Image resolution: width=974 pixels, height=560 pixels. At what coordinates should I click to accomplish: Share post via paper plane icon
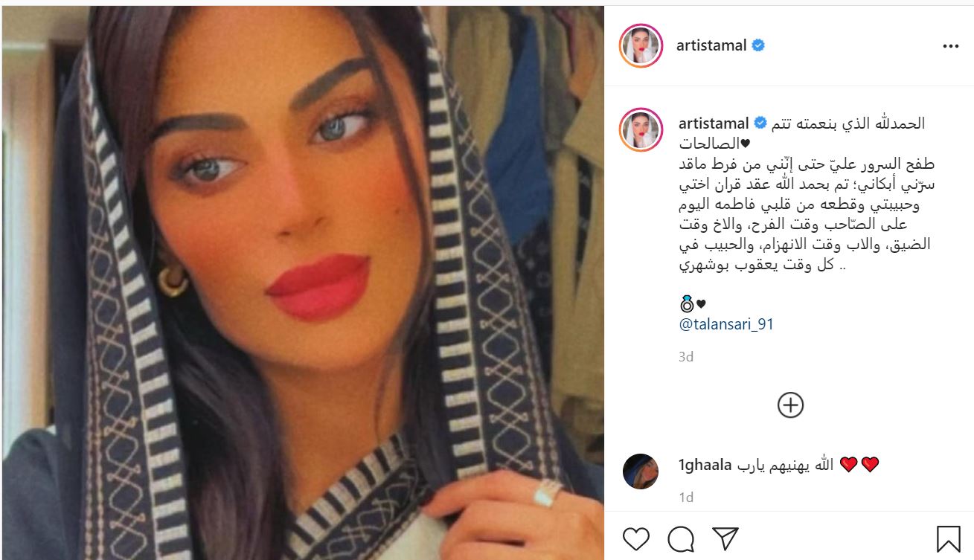[725, 538]
